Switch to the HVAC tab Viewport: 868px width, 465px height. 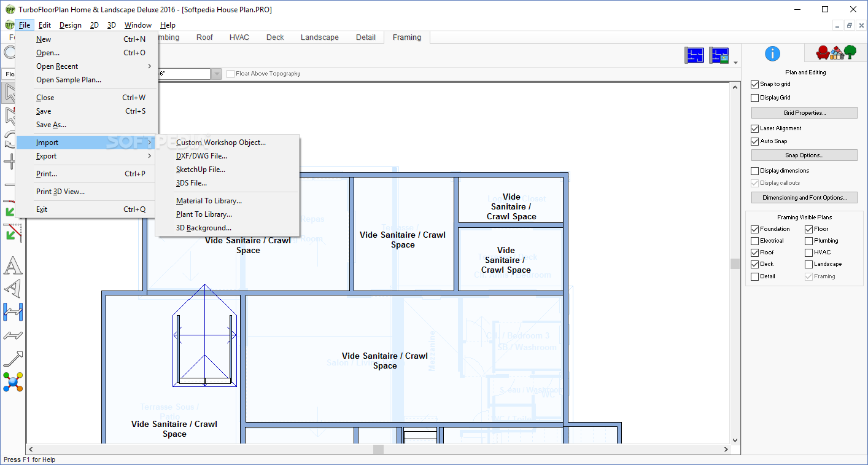click(x=239, y=37)
